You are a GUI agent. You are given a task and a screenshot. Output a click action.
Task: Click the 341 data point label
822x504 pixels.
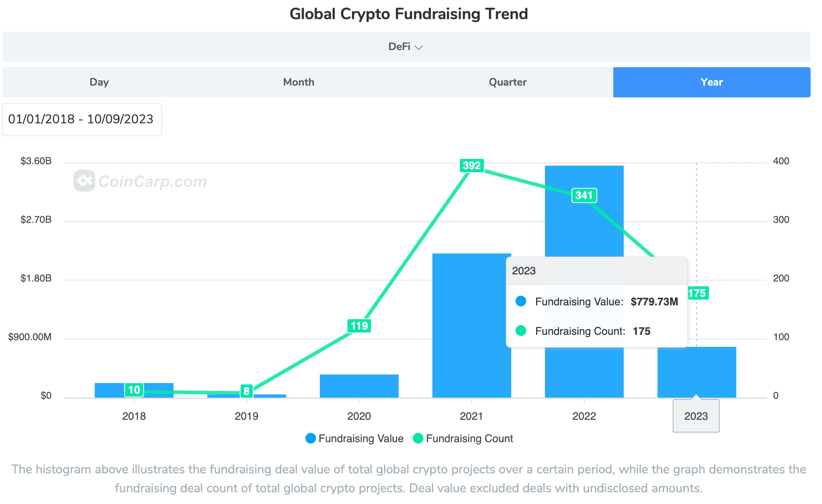tap(584, 195)
